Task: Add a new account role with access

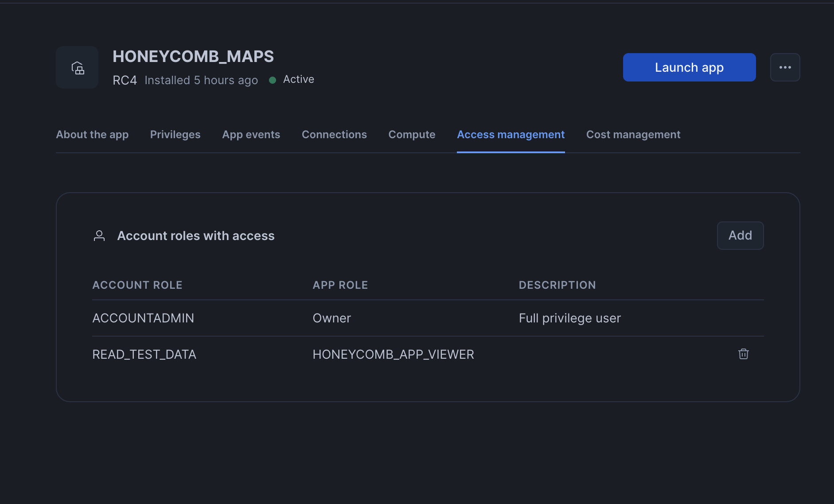Action: pos(740,235)
